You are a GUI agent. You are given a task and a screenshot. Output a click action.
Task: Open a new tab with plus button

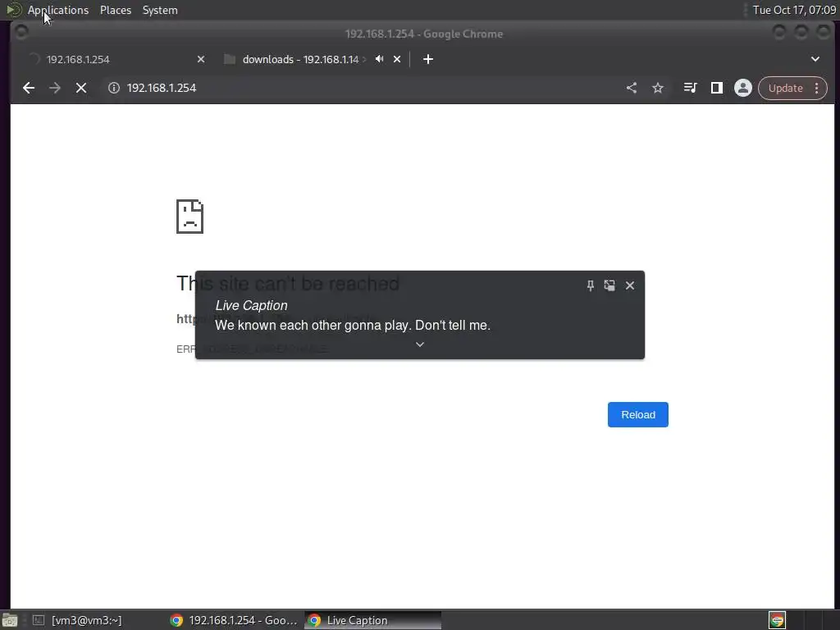pos(428,59)
